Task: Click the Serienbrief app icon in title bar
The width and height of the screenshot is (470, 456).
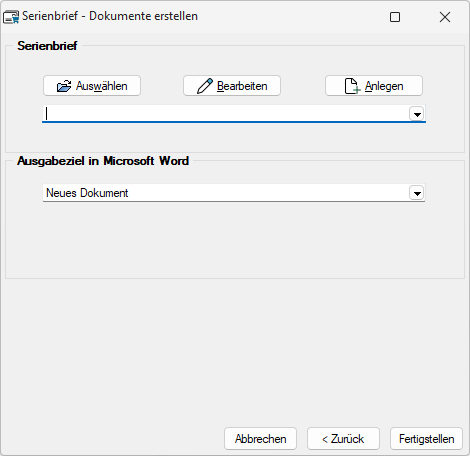Action: 11,17
